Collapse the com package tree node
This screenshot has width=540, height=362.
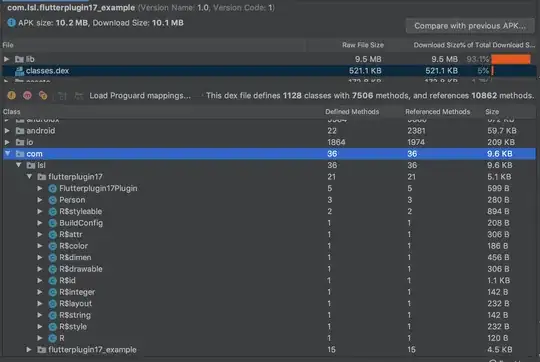8,154
